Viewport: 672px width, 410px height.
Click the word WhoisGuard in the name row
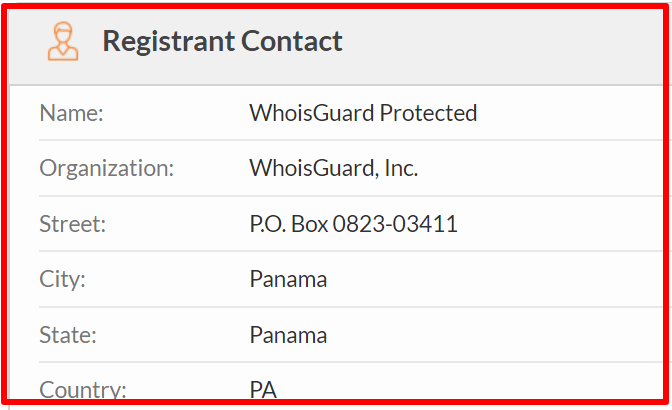312,113
